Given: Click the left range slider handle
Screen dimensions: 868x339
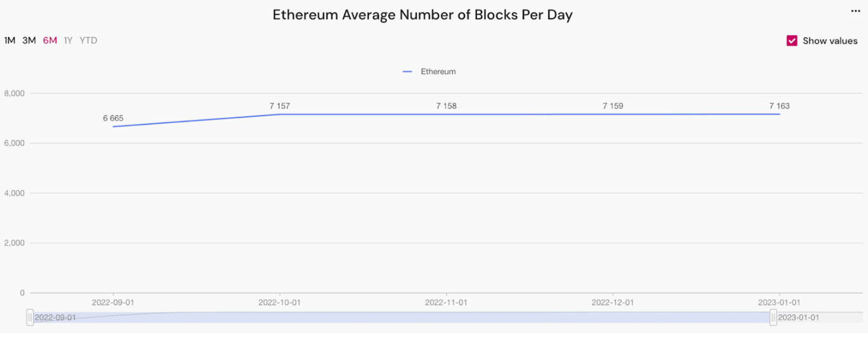Looking at the screenshot, I should pos(30,317).
